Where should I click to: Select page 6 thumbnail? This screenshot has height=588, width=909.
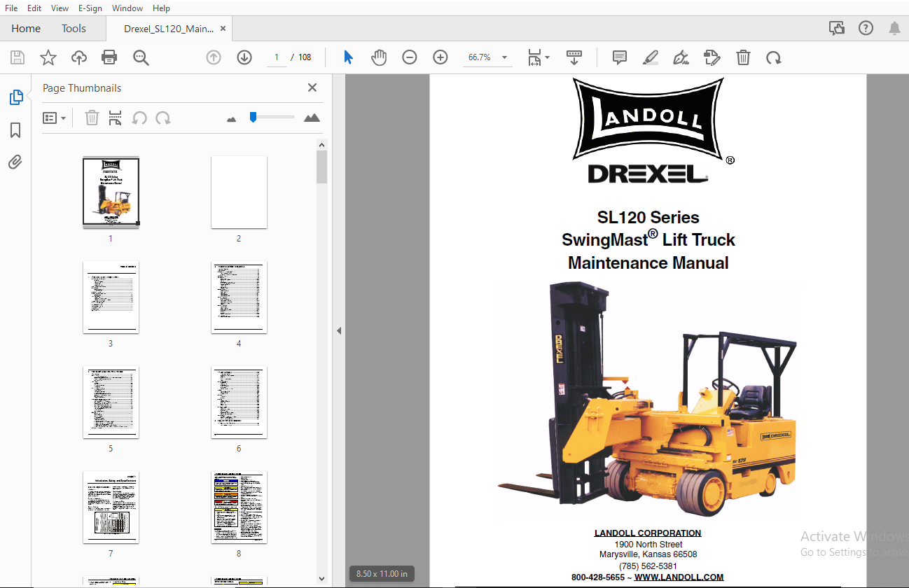point(239,402)
